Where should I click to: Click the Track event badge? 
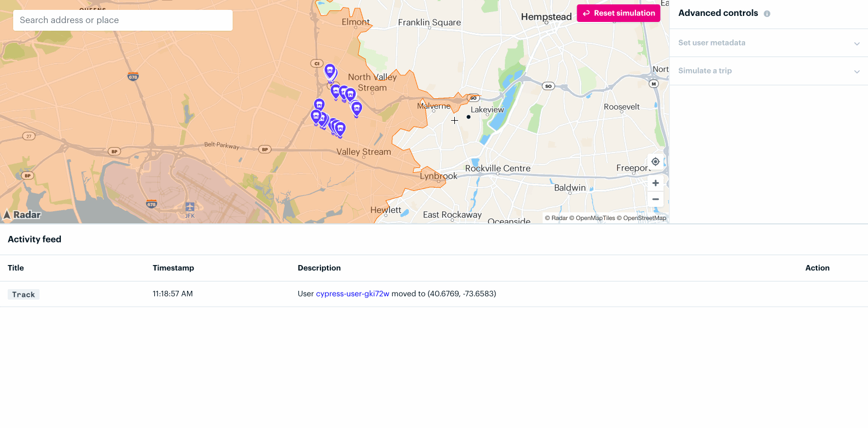click(24, 295)
